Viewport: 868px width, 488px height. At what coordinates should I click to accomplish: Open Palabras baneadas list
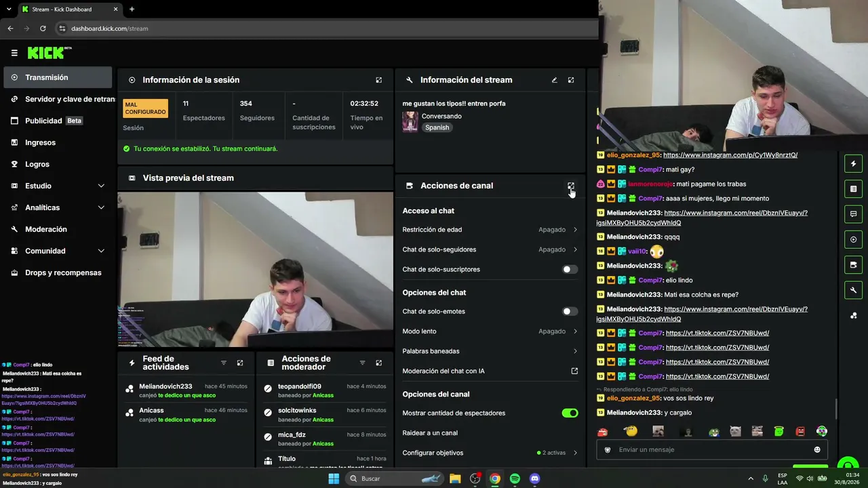coord(490,351)
